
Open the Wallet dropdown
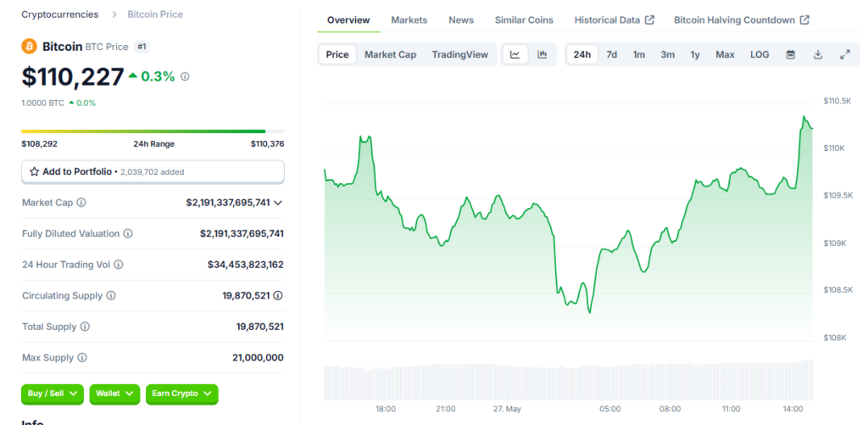(x=114, y=394)
